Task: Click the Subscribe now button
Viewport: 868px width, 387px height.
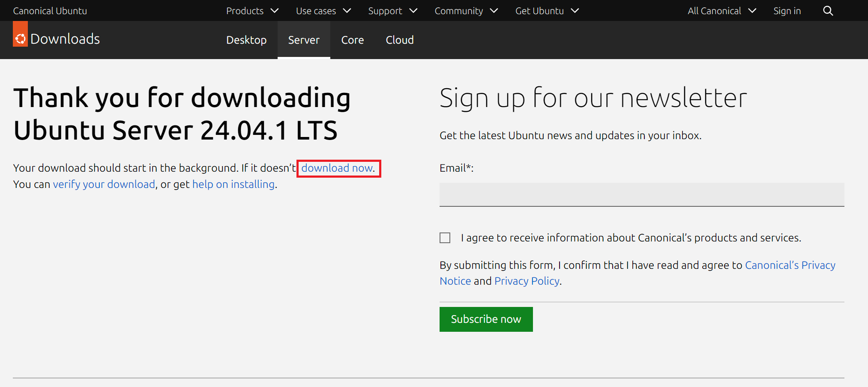Action: pyautogui.click(x=486, y=319)
